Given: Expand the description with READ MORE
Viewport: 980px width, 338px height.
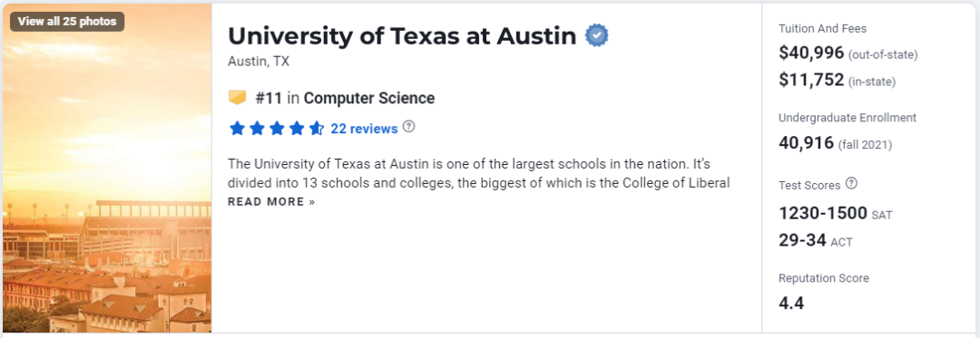Looking at the screenshot, I should pyautogui.click(x=271, y=202).
